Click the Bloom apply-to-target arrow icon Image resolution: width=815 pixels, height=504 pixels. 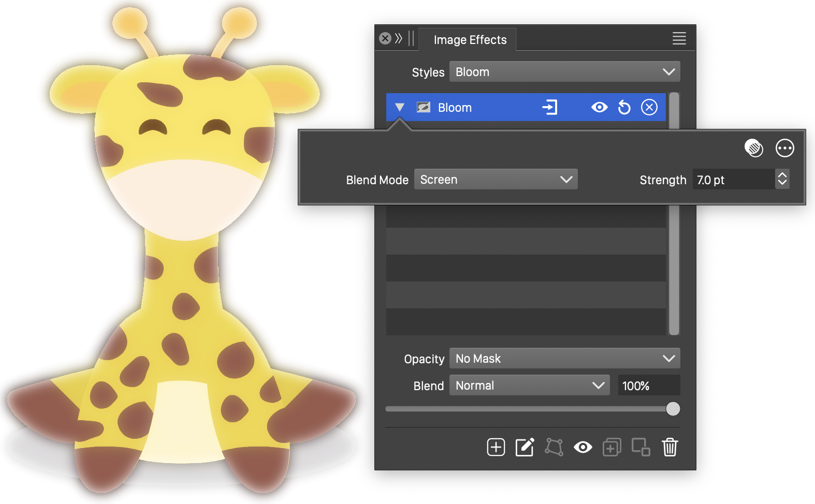549,107
